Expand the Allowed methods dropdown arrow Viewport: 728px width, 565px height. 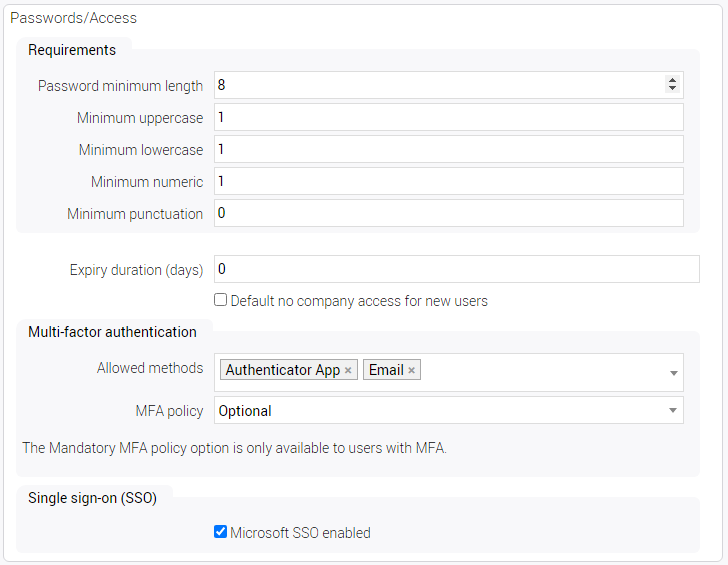674,373
